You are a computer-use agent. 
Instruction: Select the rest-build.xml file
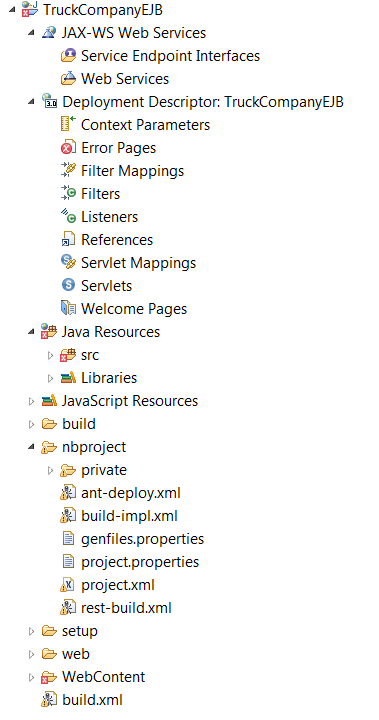point(116,608)
